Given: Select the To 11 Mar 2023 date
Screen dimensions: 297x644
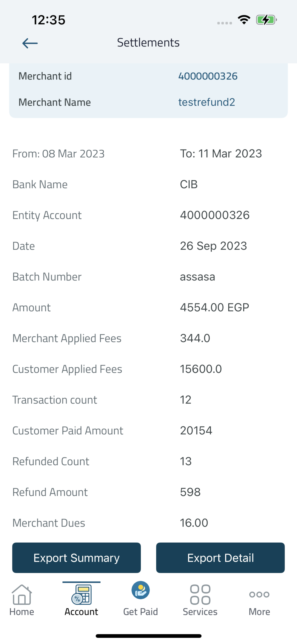Looking at the screenshot, I should coord(221,153).
